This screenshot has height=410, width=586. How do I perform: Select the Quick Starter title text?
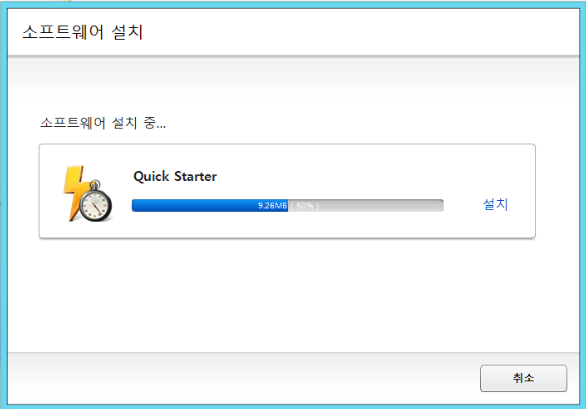(175, 176)
